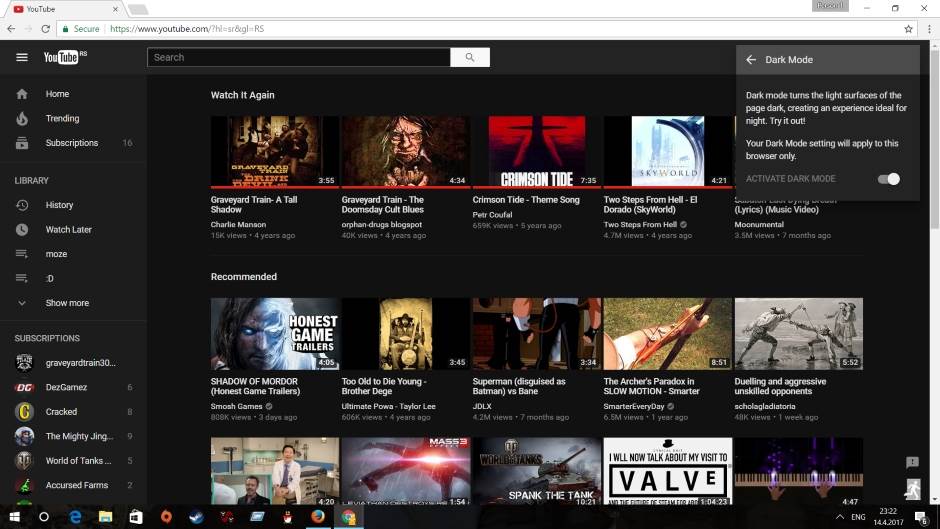Open Microsoft Edge from taskbar
This screenshot has height=529, width=940.
coord(76,516)
